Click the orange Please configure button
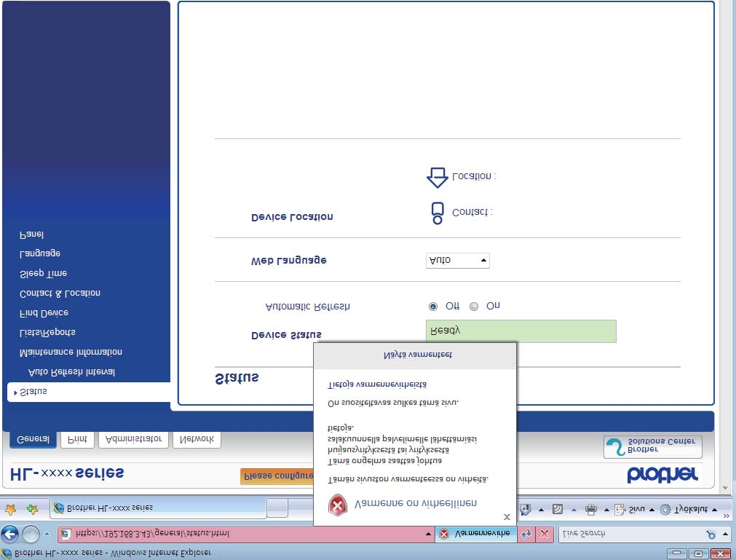 pos(277,476)
